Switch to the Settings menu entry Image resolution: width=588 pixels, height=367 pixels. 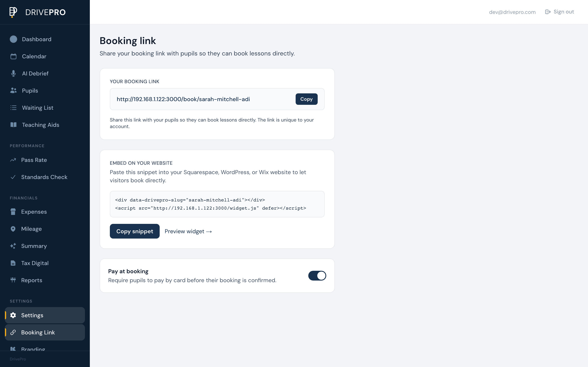pyautogui.click(x=32, y=315)
